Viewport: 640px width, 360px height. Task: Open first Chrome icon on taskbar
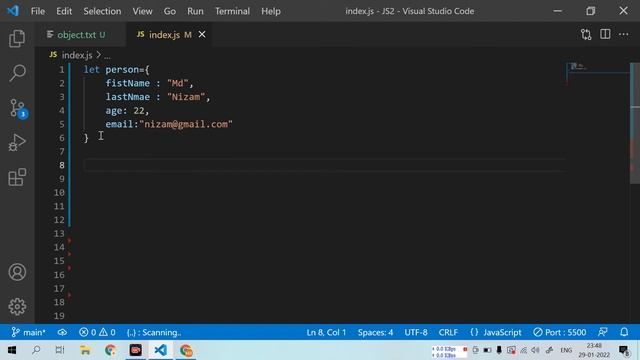pos(110,350)
